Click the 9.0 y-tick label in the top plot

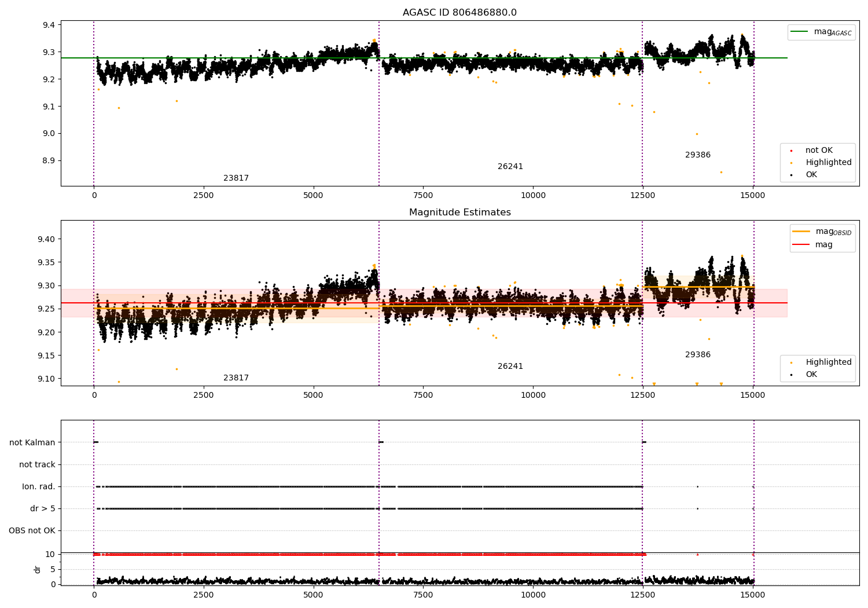(x=49, y=134)
